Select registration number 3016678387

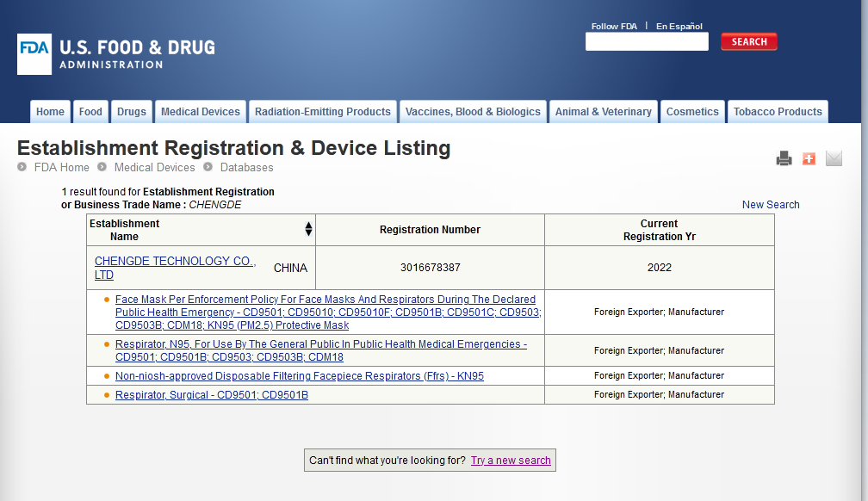click(431, 268)
